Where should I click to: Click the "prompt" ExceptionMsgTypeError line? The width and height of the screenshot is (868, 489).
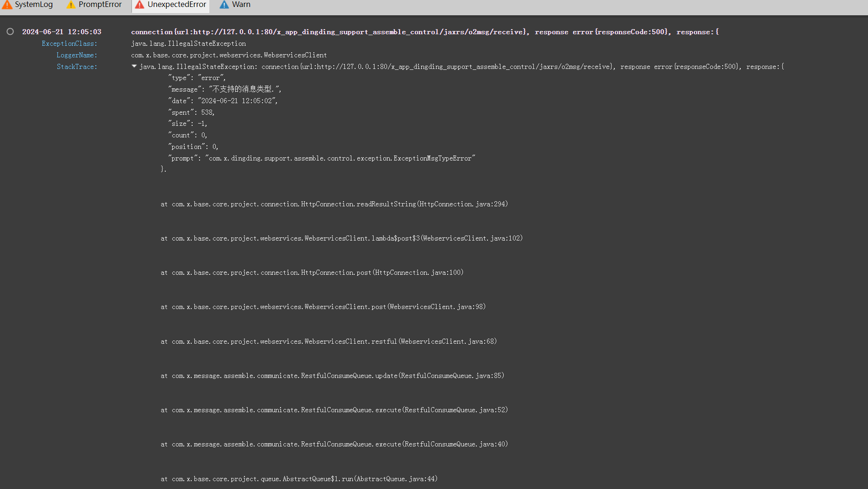point(322,158)
